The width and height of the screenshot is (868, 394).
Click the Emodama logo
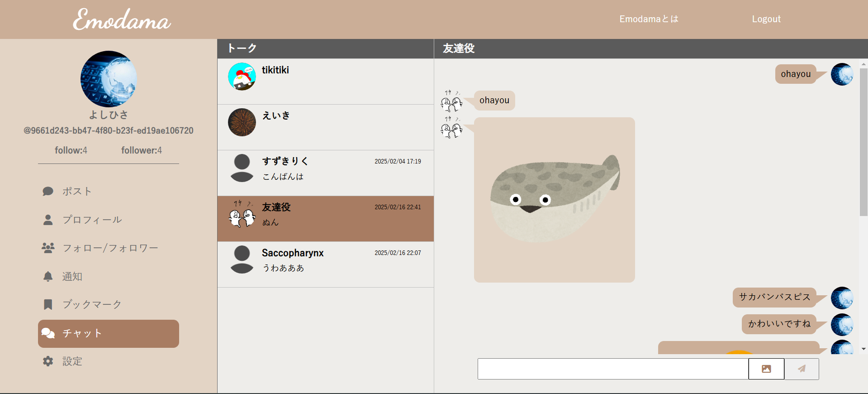pos(122,19)
